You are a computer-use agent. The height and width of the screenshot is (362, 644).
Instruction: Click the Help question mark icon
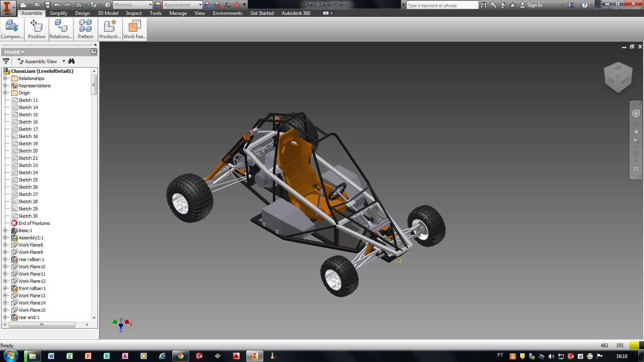pos(585,5)
